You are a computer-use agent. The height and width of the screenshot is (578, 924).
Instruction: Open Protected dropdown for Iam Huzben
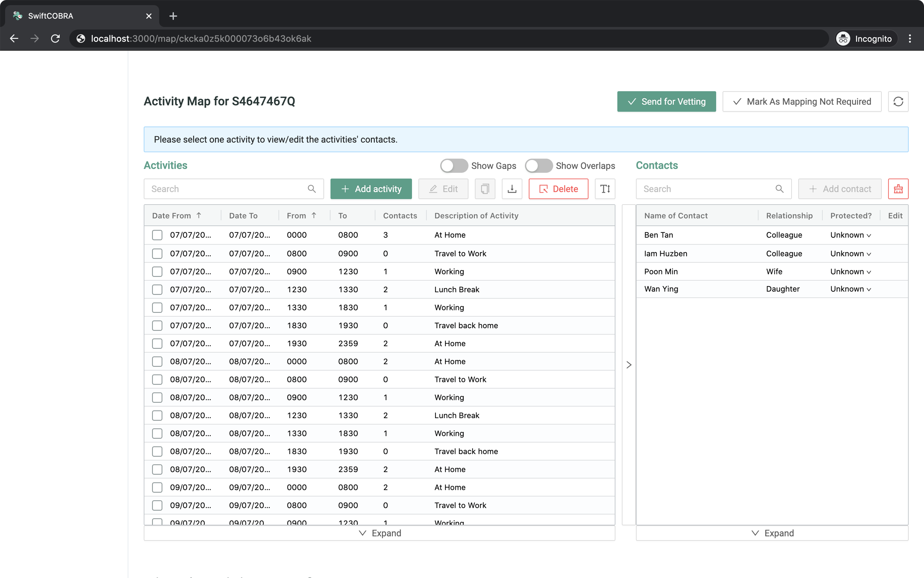click(x=851, y=253)
